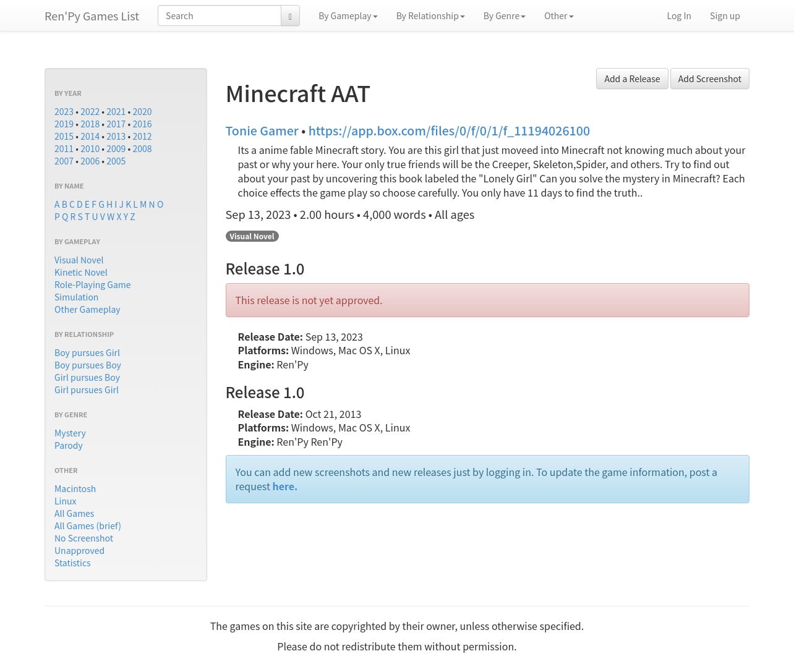The width and height of the screenshot is (794, 672).
Task: Select letter W in By Name list
Action: click(x=111, y=217)
